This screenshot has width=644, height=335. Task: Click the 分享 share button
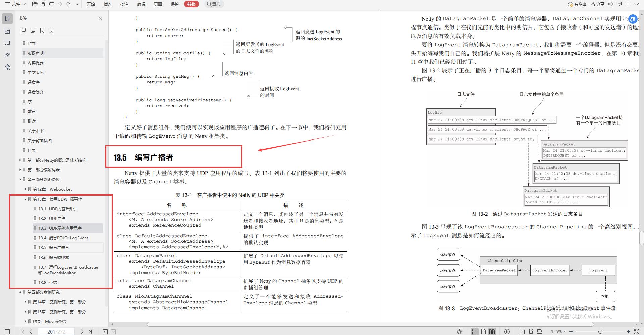(x=599, y=4)
